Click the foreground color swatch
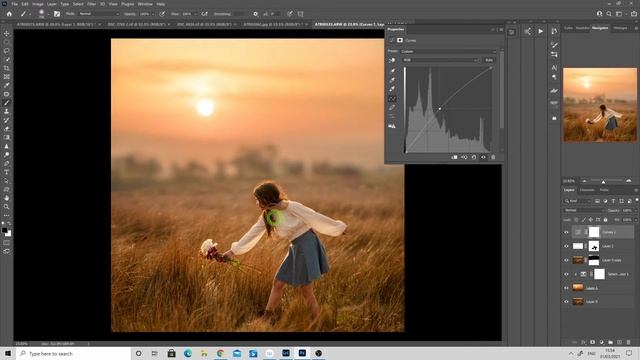The width and height of the screenshot is (640, 360). tap(4, 230)
